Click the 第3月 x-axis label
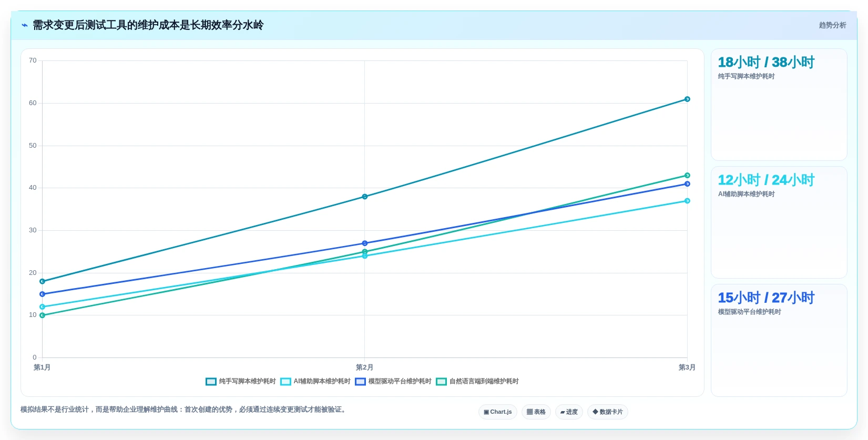This screenshot has height=440, width=868. click(x=687, y=367)
